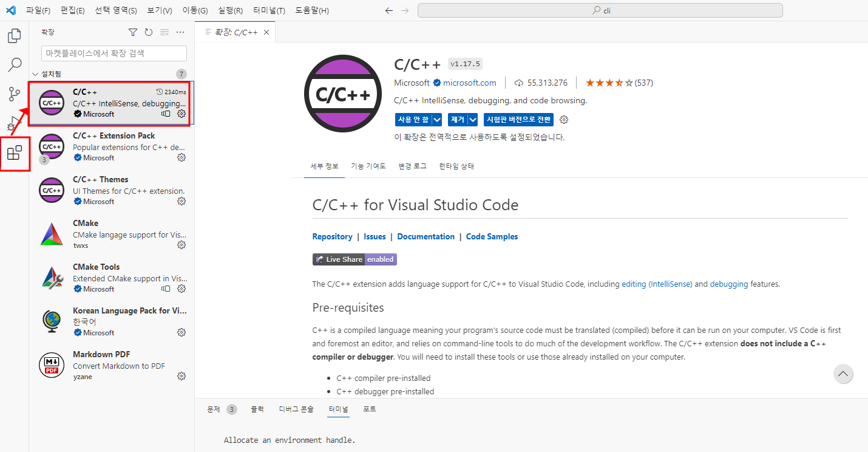Open settings gear in C/C++ detail header
868x452 pixels.
tap(564, 120)
